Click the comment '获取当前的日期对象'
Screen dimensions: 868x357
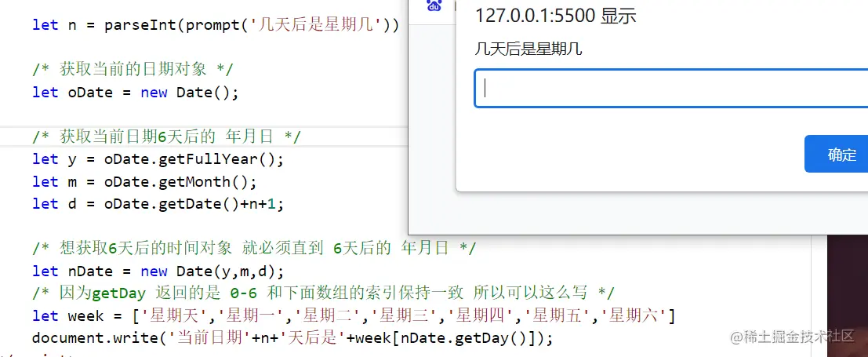click(x=133, y=69)
